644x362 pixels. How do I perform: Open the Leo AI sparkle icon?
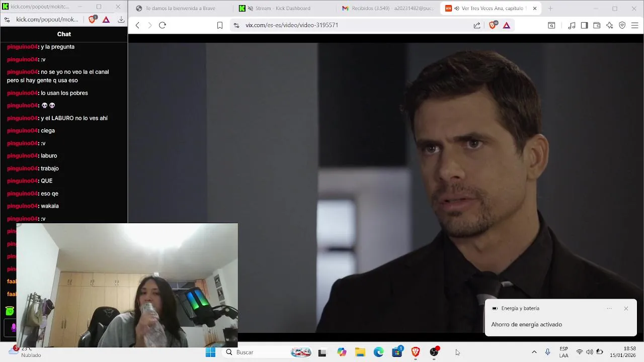[609, 25]
